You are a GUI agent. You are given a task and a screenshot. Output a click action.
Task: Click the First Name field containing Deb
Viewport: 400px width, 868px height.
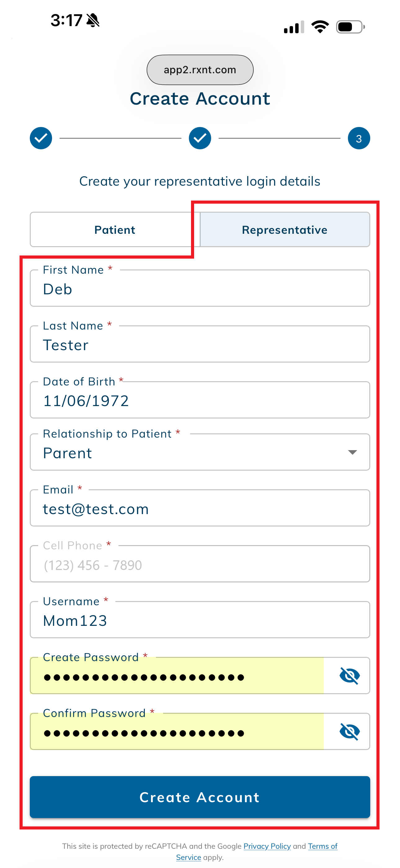coord(200,289)
